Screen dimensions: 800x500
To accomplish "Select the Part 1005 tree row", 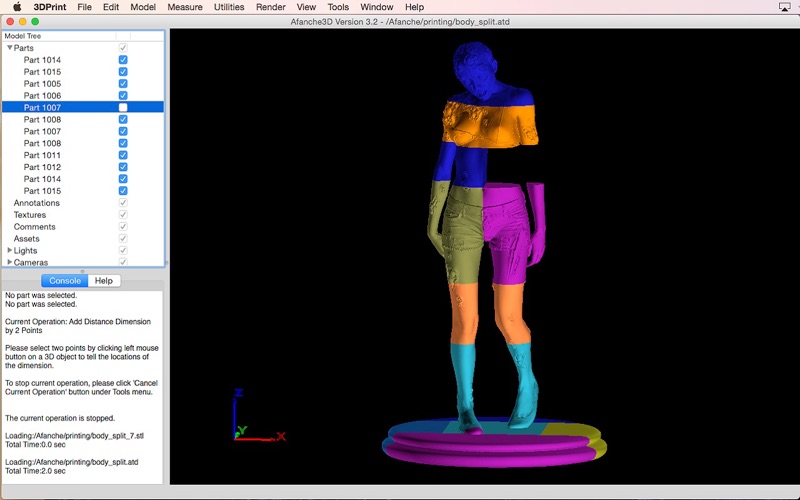I will point(83,83).
